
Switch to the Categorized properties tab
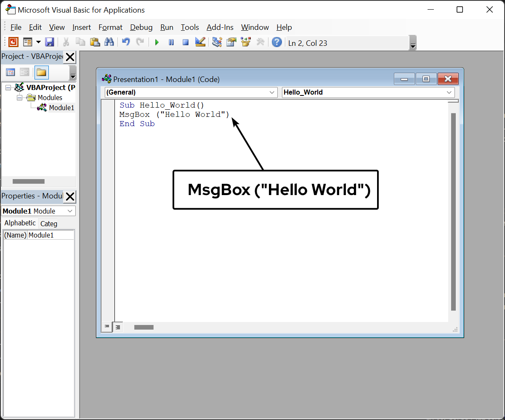(x=49, y=224)
